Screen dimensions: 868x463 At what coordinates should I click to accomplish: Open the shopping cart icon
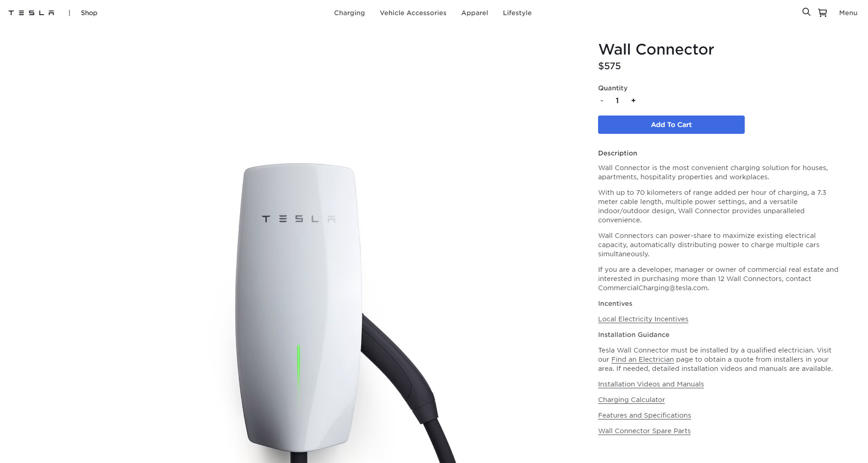pos(823,13)
